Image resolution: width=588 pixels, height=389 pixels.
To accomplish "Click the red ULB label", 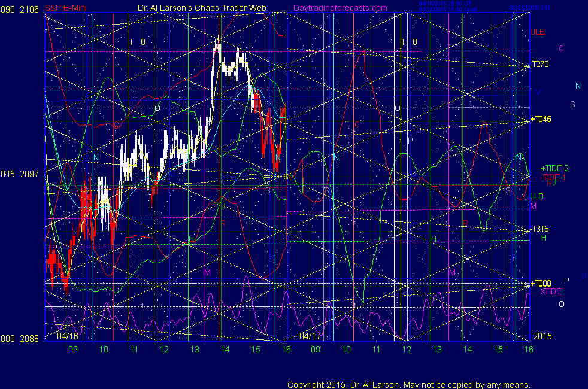I will coord(537,31).
